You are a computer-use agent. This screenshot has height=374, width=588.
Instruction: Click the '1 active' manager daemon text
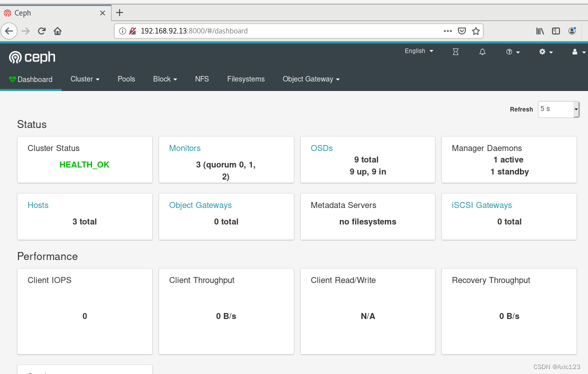(508, 159)
